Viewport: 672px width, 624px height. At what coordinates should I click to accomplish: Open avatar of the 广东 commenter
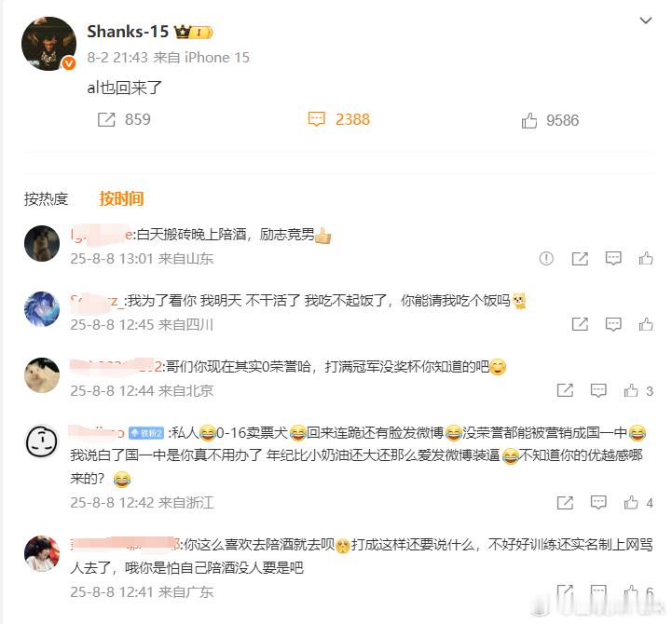point(42,553)
